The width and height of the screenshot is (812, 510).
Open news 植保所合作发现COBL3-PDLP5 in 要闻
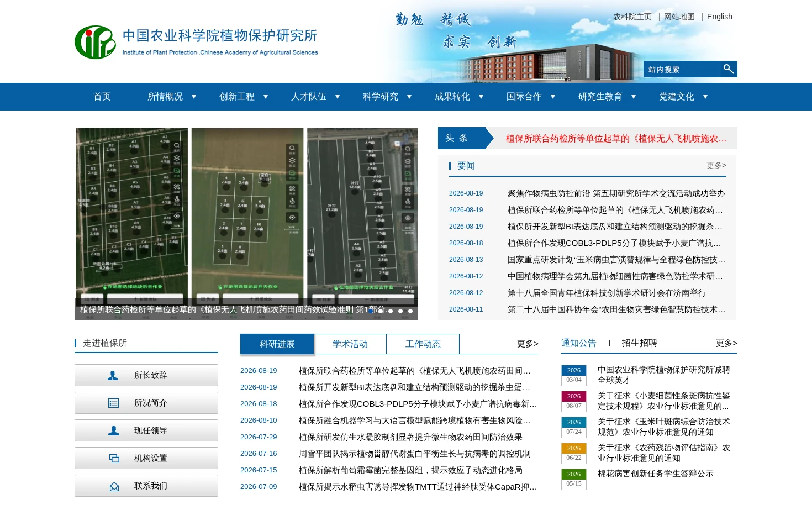click(615, 243)
